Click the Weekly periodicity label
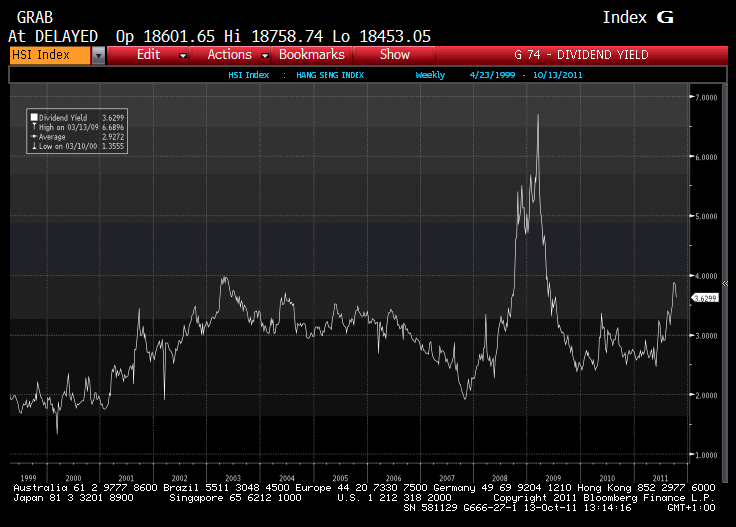This screenshot has height=527, width=736. (x=430, y=75)
